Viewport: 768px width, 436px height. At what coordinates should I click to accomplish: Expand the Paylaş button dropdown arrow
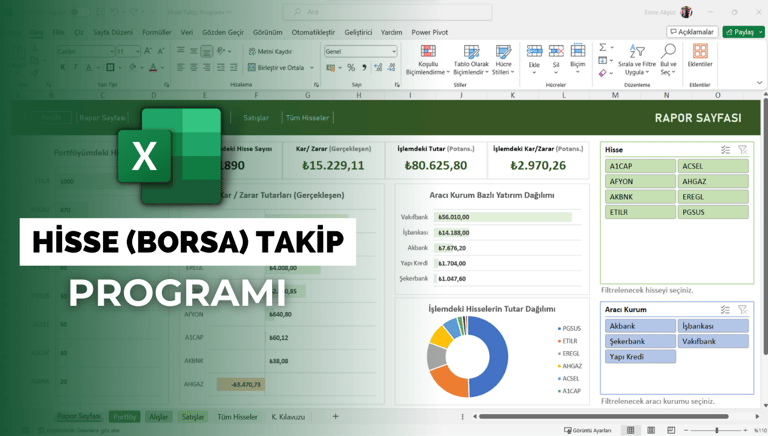click(x=761, y=32)
